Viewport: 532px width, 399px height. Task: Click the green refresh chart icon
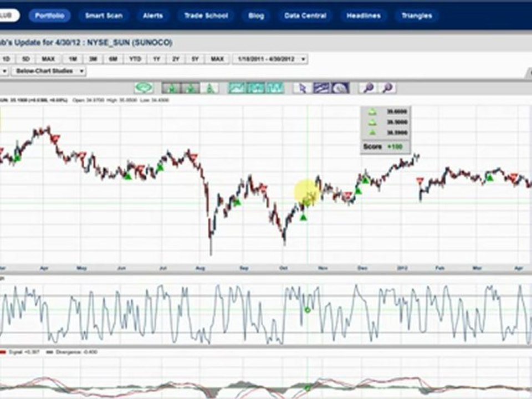(x=144, y=88)
